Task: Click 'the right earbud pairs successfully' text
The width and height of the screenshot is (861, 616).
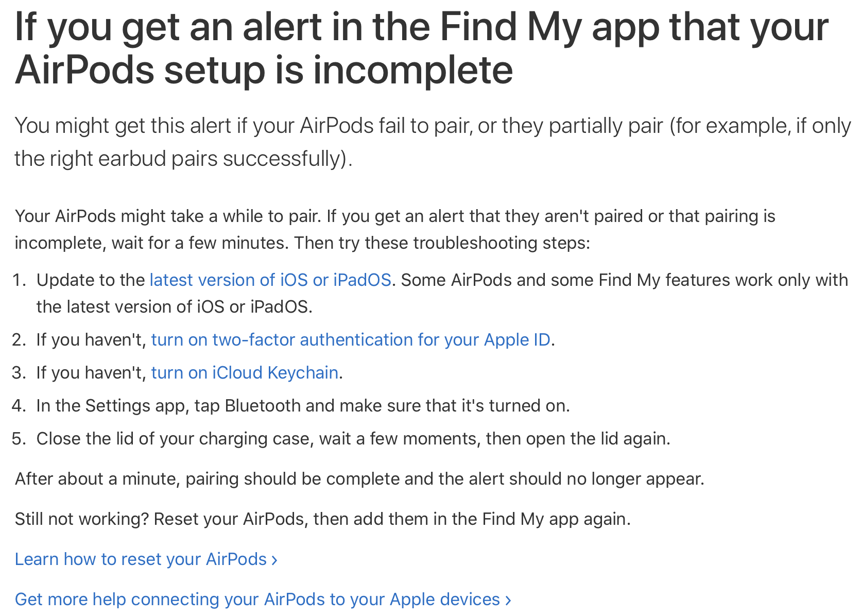Action: [x=183, y=159]
